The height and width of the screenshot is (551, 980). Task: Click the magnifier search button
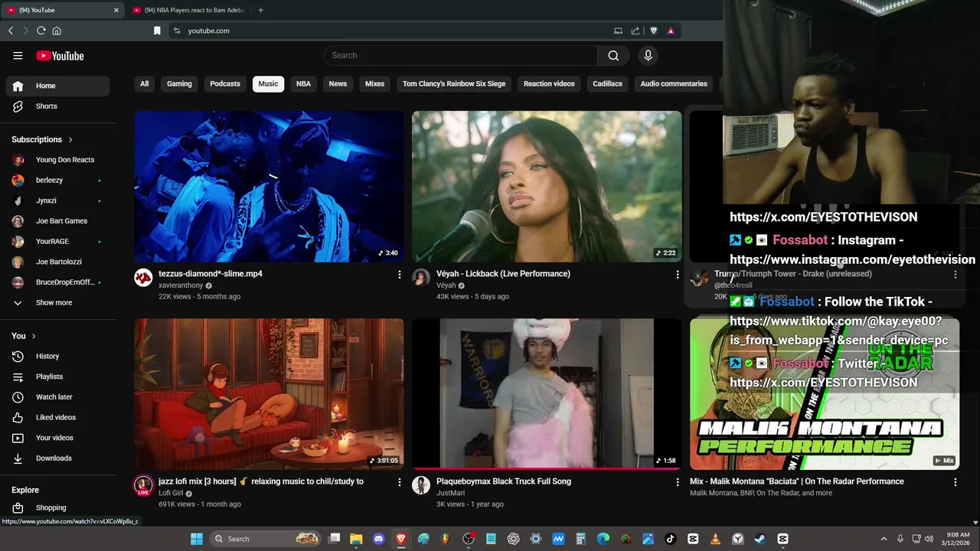point(613,55)
